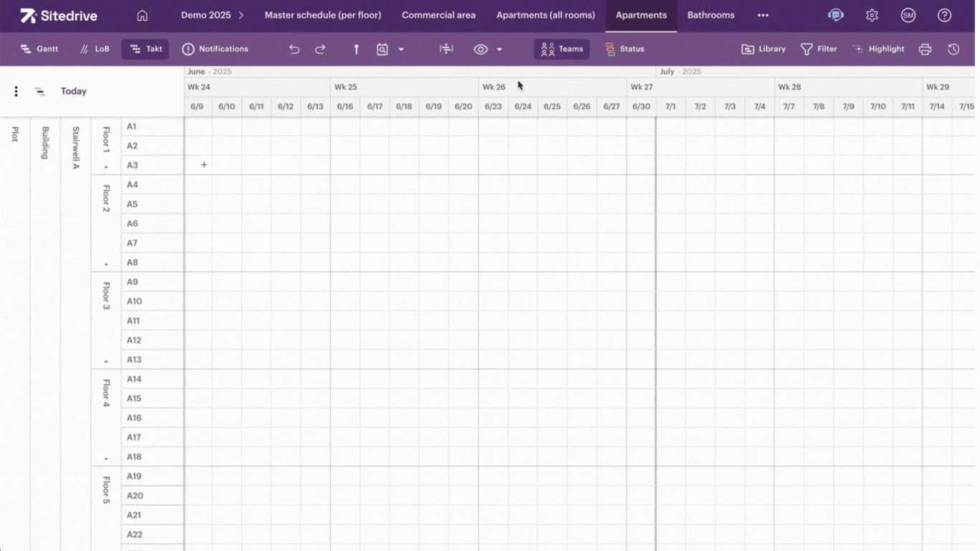The width and height of the screenshot is (980, 551).
Task: Switch to LoB view
Action: pyautogui.click(x=95, y=49)
